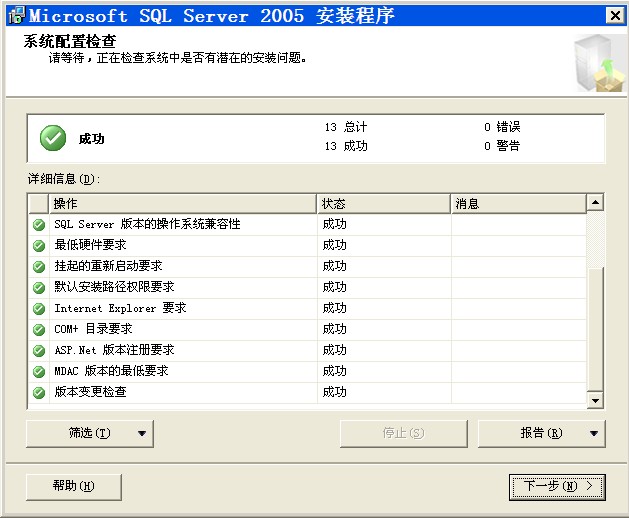The image size is (629, 518).
Task: Select the MDAC 版本的最低要求 row text
Action: pos(112,371)
